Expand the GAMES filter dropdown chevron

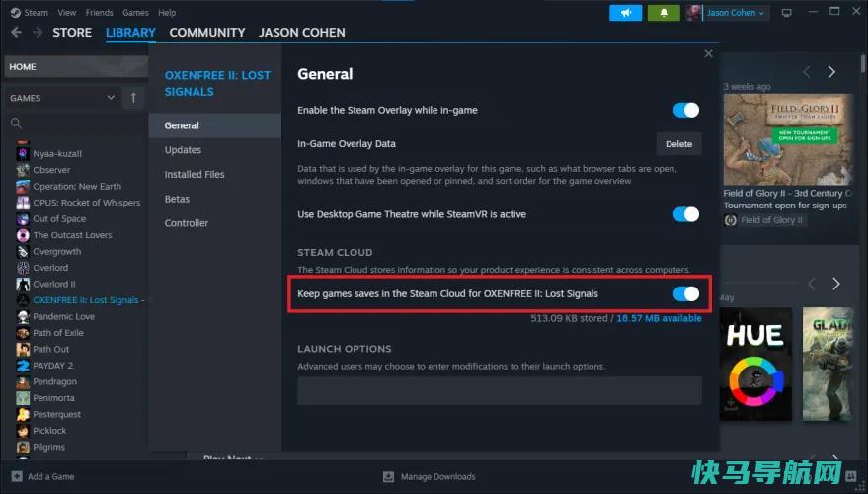(111, 98)
